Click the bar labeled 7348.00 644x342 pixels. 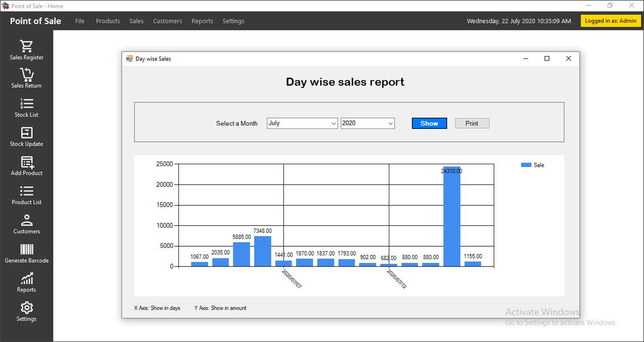pos(263,251)
